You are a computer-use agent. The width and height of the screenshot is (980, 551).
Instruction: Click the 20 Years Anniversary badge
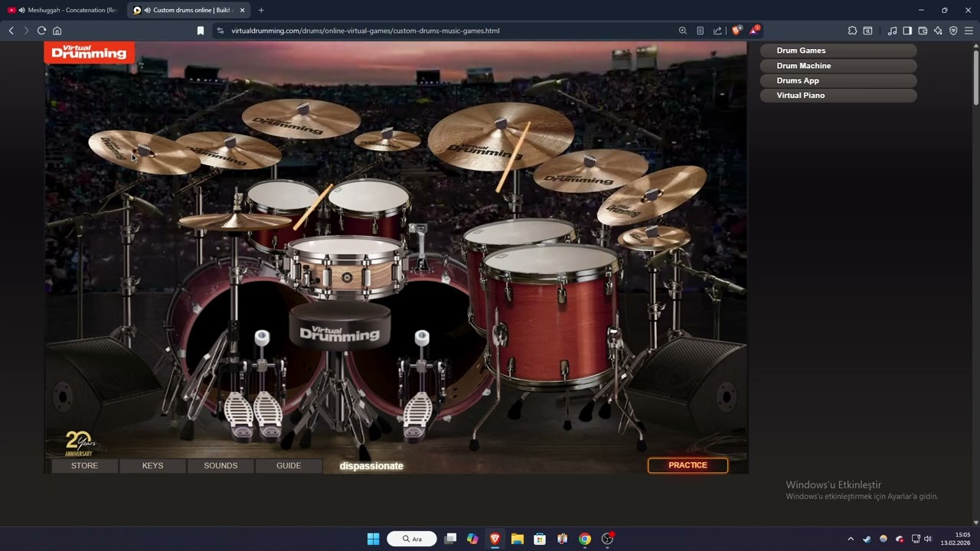80,444
